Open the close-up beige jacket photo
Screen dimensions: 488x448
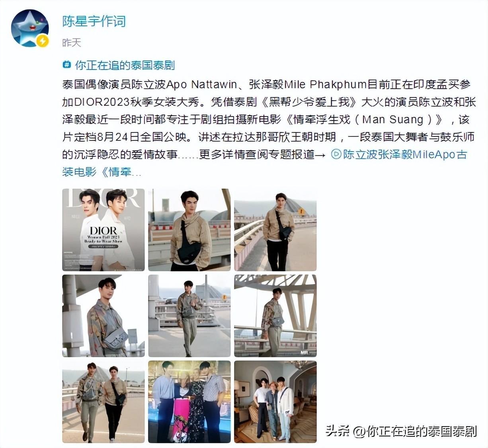(189, 230)
